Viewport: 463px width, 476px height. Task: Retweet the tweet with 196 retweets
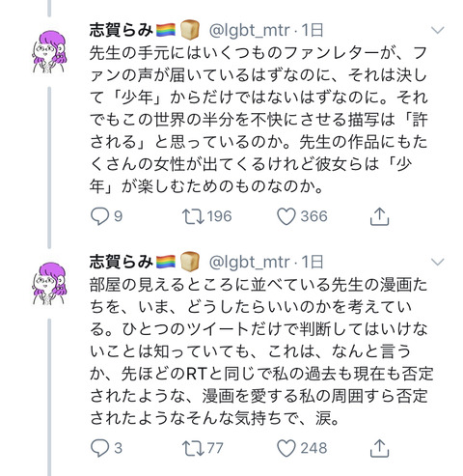pyautogui.click(x=193, y=216)
